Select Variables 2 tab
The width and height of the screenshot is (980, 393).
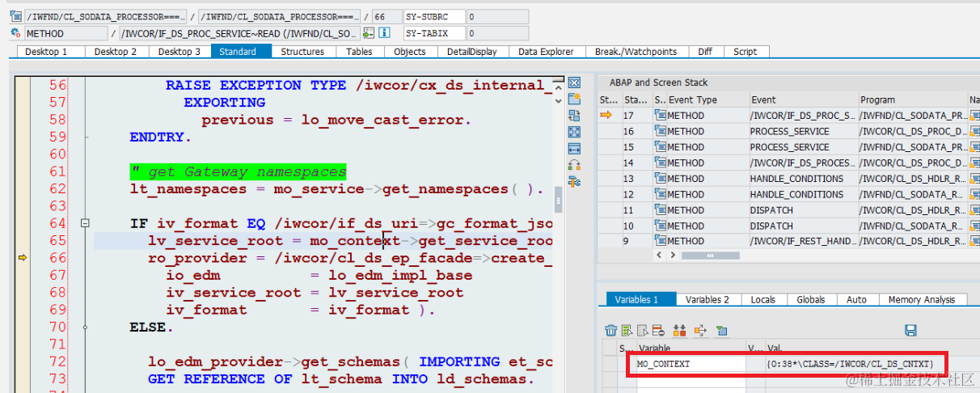click(708, 299)
